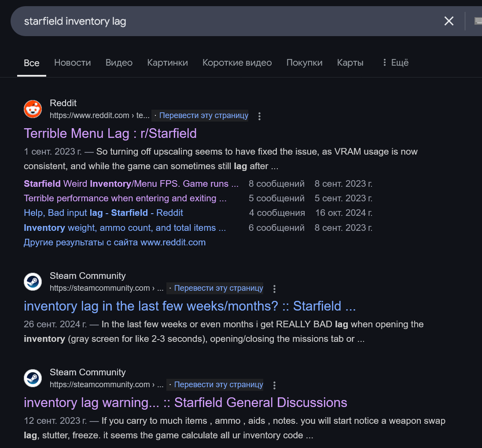Click the Steam favicon above 'inventory lag warning'
The height and width of the screenshot is (448, 482).
coord(33,378)
